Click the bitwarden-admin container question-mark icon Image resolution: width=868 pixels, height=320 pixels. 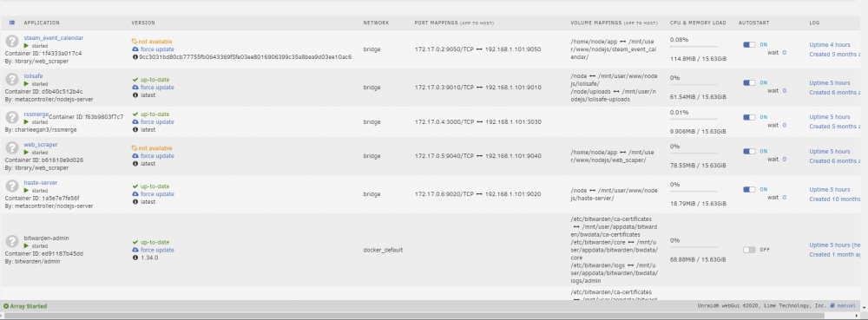pos(12,242)
